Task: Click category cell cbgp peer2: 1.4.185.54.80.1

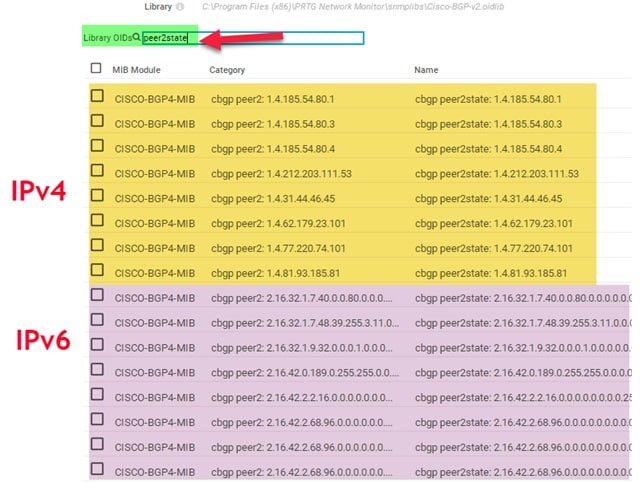Action: coord(273,99)
